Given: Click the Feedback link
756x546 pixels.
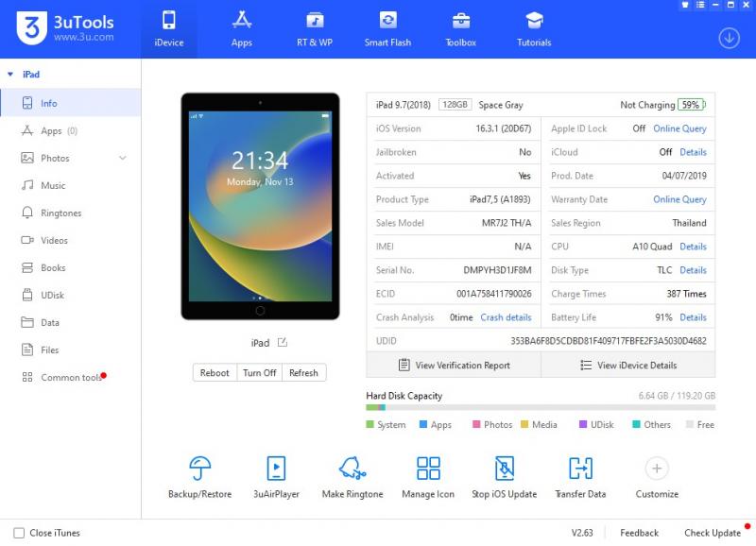Looking at the screenshot, I should 639,533.
